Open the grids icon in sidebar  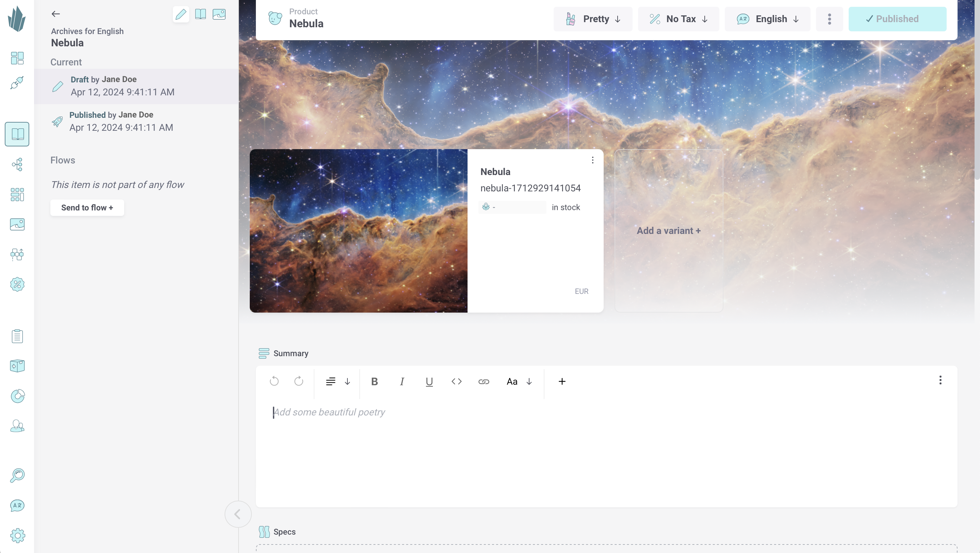(17, 194)
